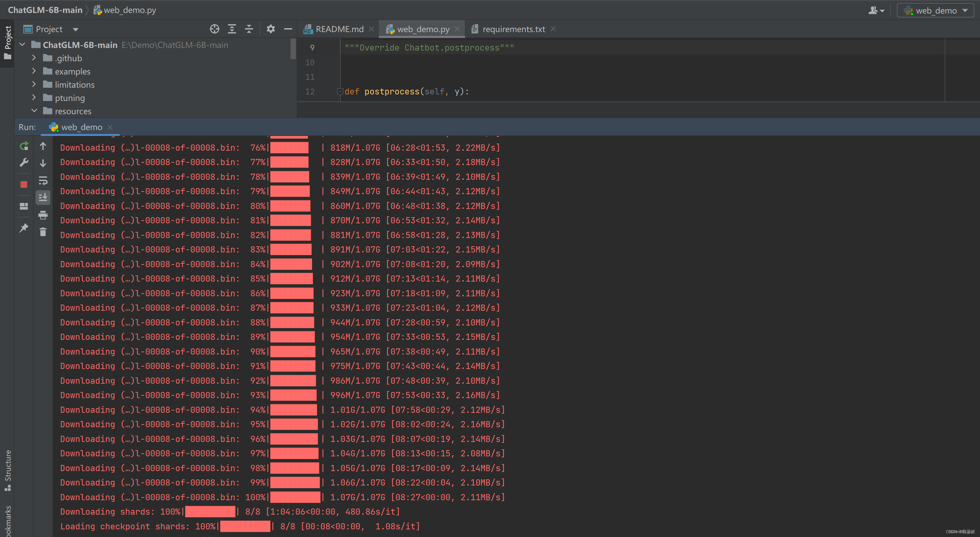Click the Override Chatbot.postprocess docstring

click(x=430, y=48)
